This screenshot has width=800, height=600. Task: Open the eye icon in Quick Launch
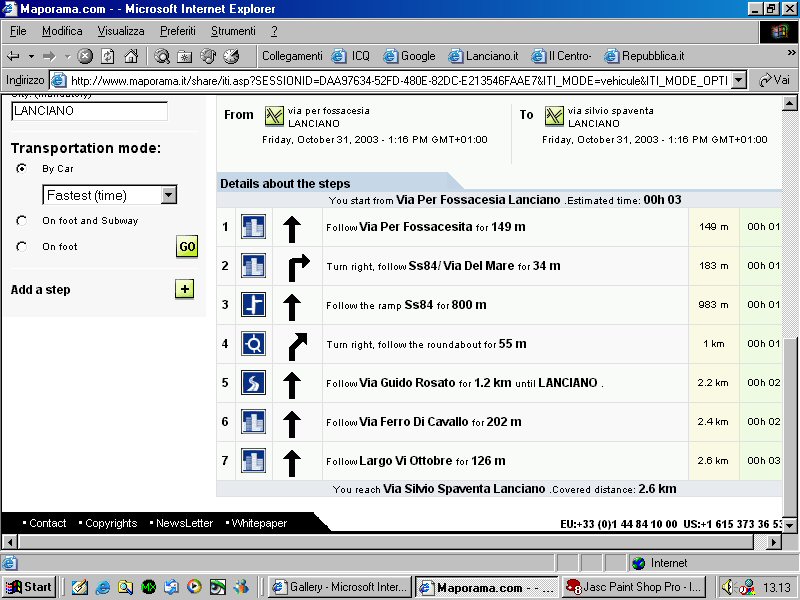tap(218, 587)
